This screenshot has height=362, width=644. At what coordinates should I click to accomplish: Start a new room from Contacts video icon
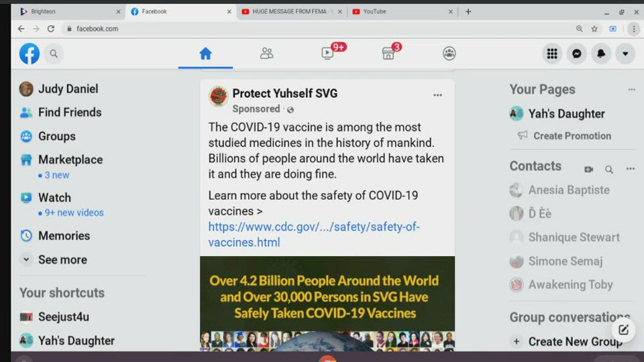pos(588,170)
